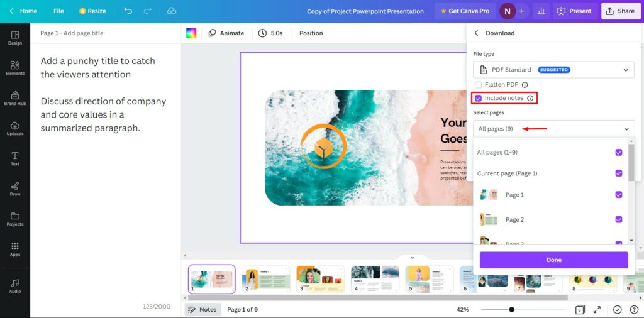
Task: Open the File menu
Action: 58,11
